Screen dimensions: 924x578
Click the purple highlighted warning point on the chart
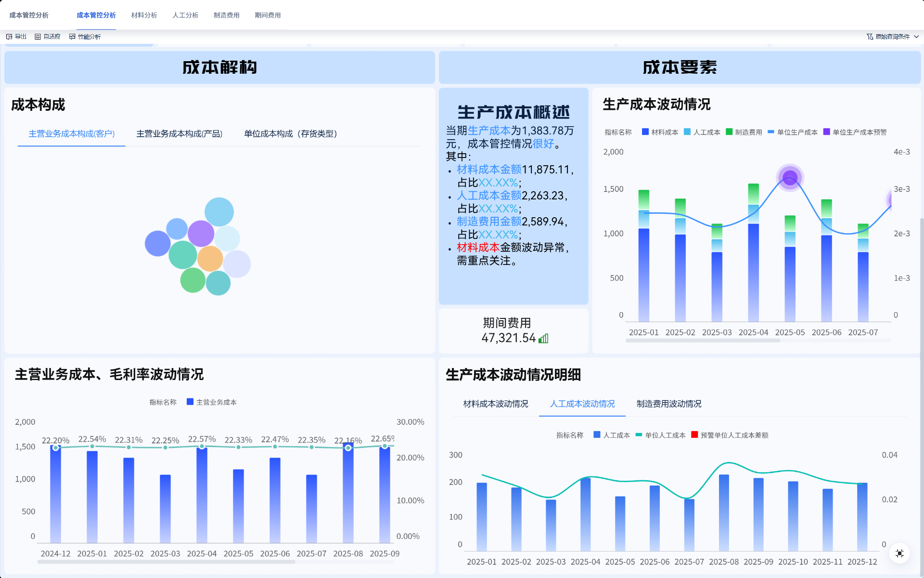coord(790,178)
